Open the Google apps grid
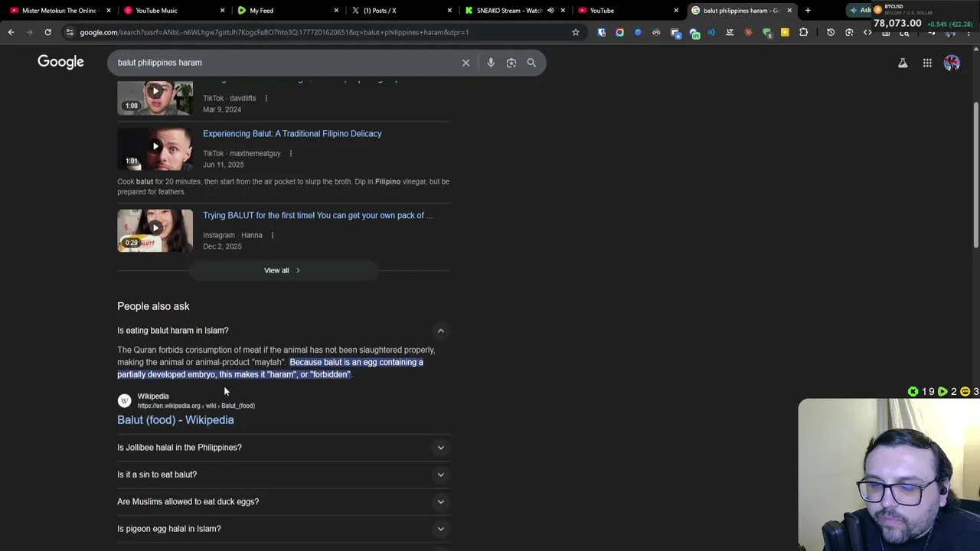980x551 pixels. pyautogui.click(x=927, y=63)
